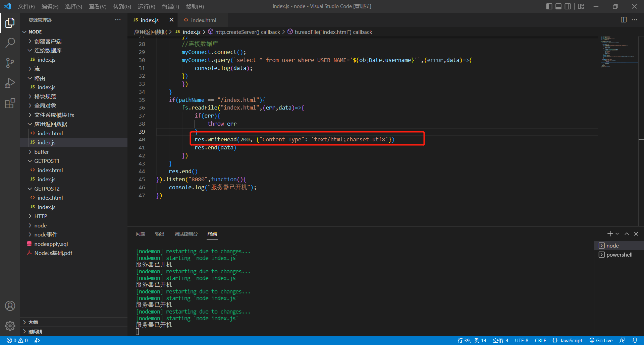644x345 pixels.
Task: Switch to the 调试控制台 panel tab
Action: point(186,234)
